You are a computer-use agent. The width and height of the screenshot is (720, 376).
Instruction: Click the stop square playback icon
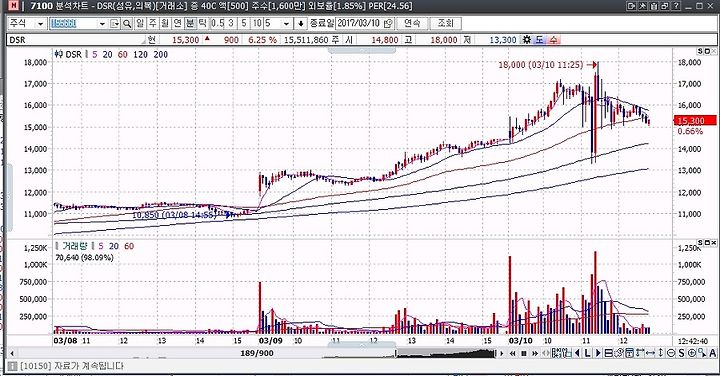(524, 354)
